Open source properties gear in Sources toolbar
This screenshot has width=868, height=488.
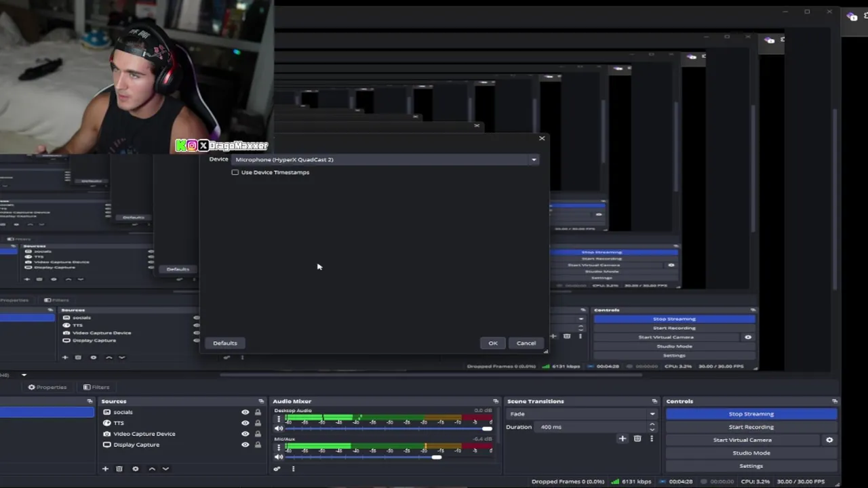click(x=135, y=468)
